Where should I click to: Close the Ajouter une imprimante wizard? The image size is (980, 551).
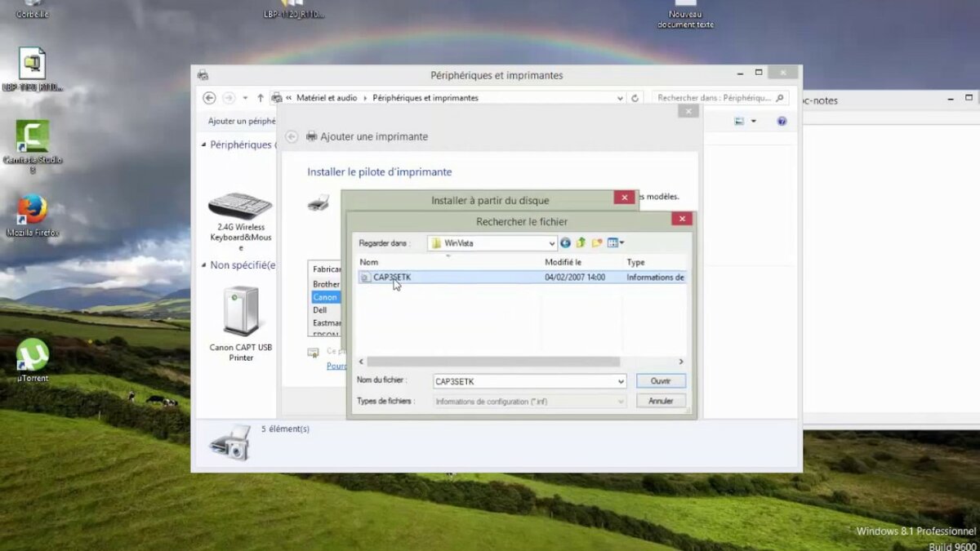[x=688, y=110]
